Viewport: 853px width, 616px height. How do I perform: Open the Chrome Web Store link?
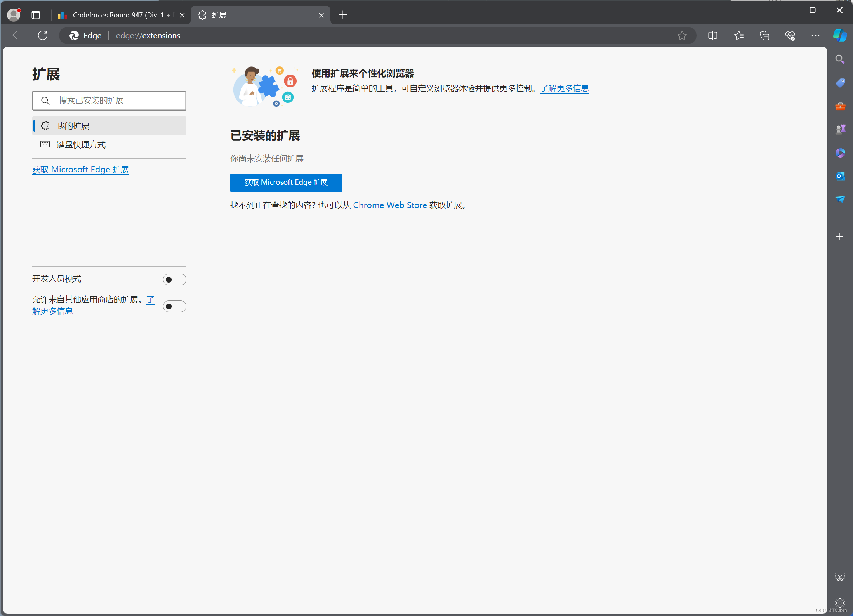point(391,205)
